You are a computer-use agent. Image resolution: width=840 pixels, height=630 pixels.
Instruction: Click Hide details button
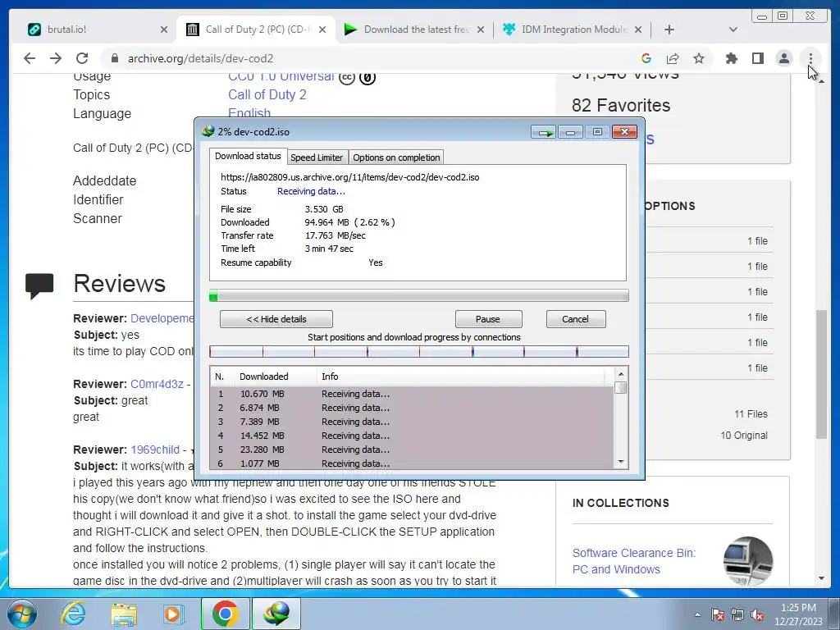pyautogui.click(x=276, y=319)
